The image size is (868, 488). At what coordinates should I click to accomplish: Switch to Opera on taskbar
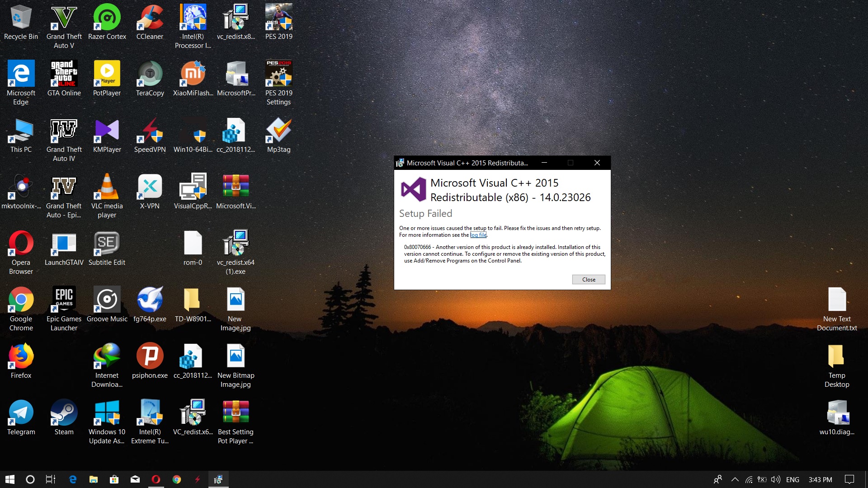click(156, 479)
